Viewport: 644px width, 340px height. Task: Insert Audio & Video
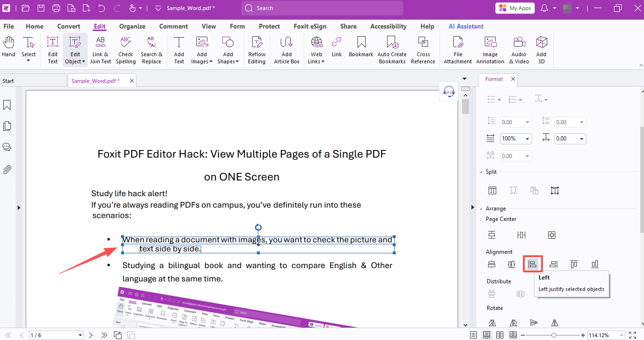[519, 50]
